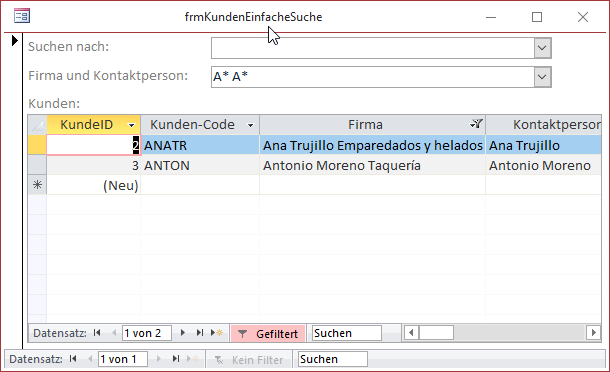The image size is (610, 372).
Task: Open the KundeID column filter arrow
Action: [131, 125]
